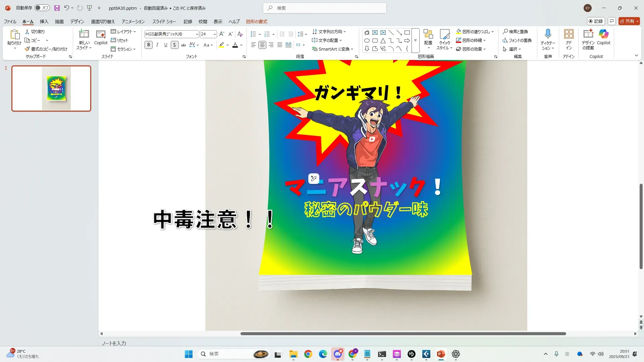Click the Share button
Image resolution: width=644 pixels, height=362 pixels.
tap(629, 21)
